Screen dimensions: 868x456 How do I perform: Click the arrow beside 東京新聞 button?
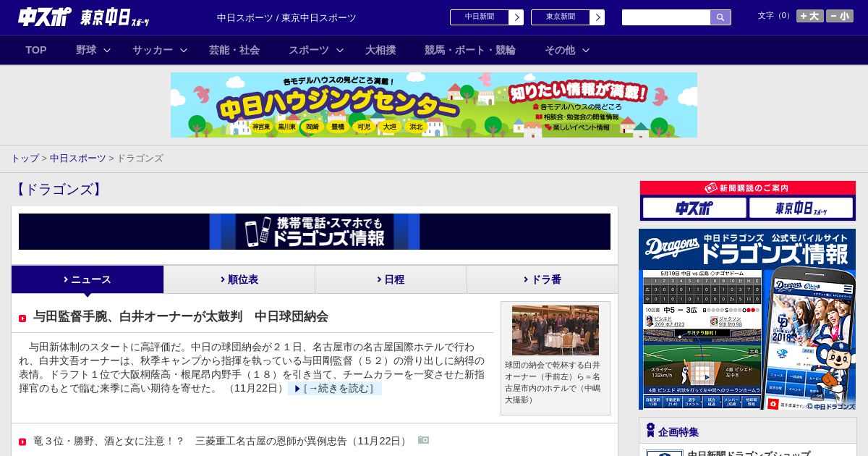coord(597,17)
